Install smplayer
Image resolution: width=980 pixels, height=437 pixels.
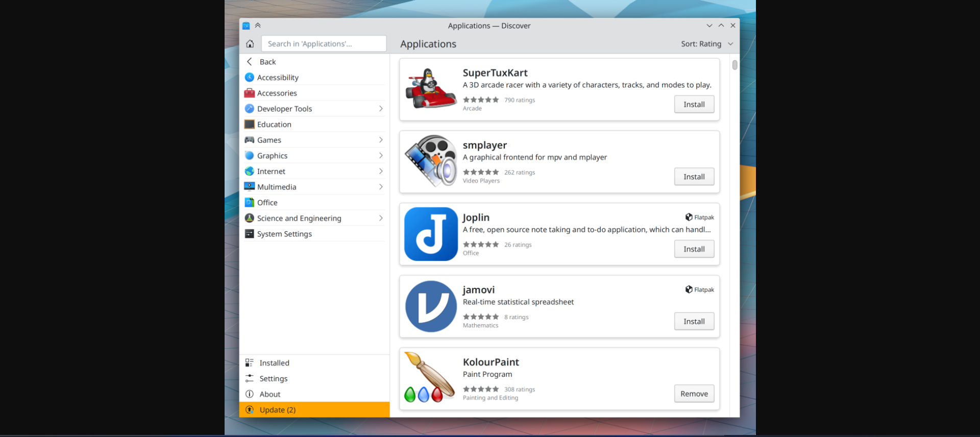tap(694, 177)
